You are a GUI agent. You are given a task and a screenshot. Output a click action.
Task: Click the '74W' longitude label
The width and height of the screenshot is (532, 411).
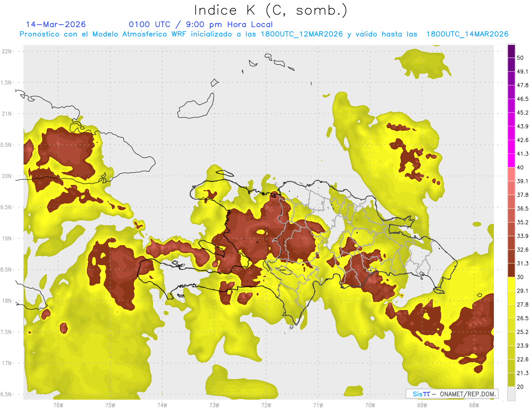point(162,405)
